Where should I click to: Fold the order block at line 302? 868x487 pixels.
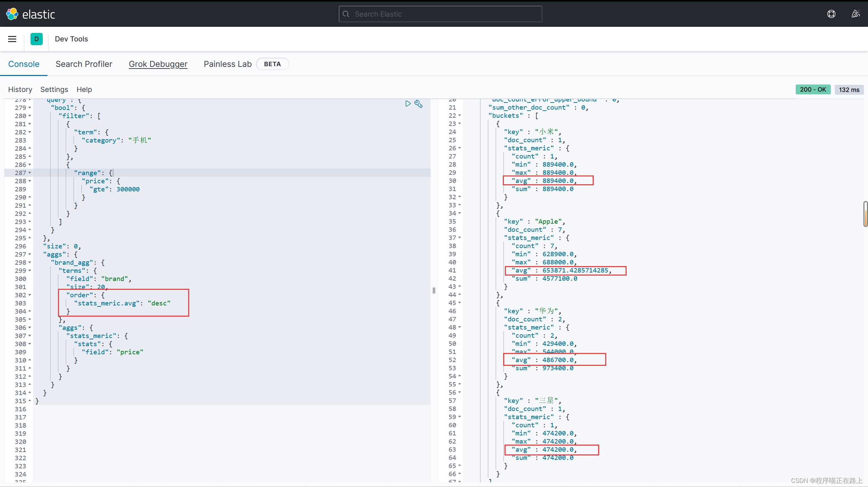(30, 295)
